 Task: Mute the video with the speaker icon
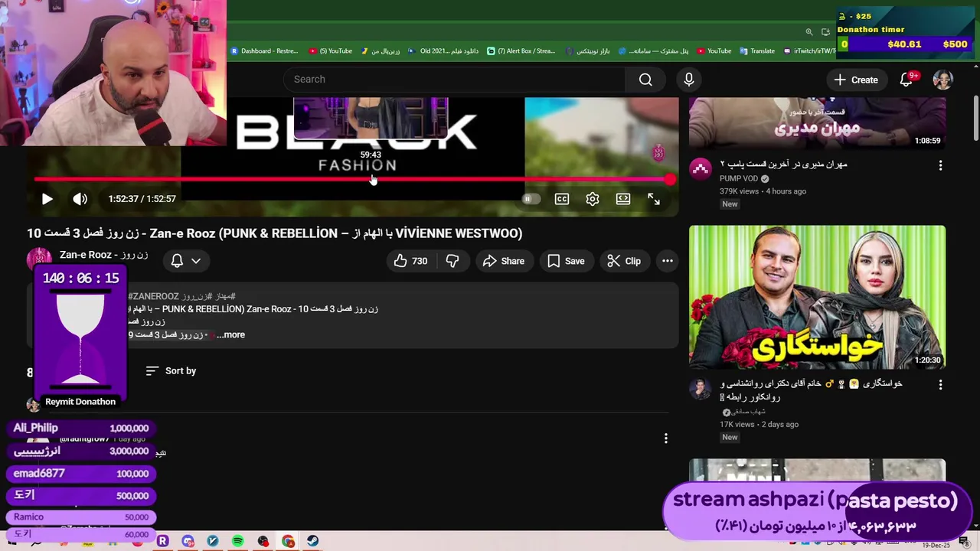[80, 199]
